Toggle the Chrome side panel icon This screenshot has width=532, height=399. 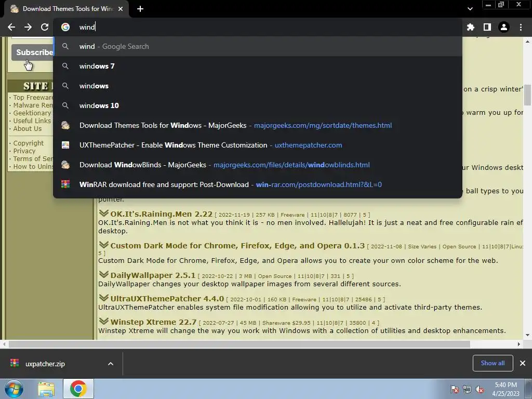coord(487,27)
